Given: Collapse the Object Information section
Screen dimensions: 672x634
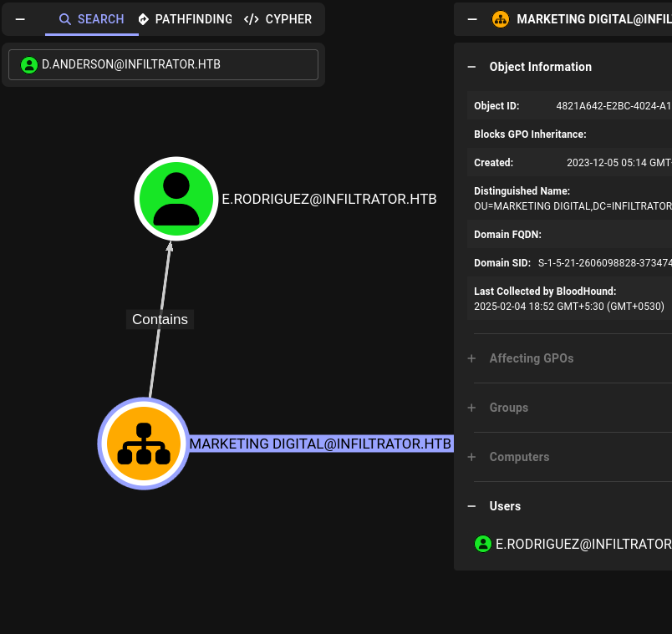Looking at the screenshot, I should click(471, 67).
